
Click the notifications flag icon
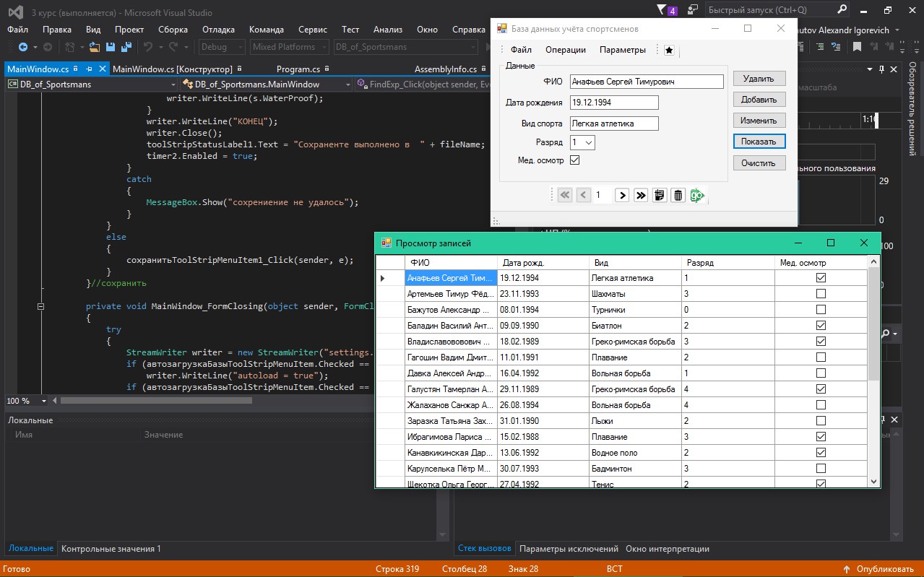(662, 10)
